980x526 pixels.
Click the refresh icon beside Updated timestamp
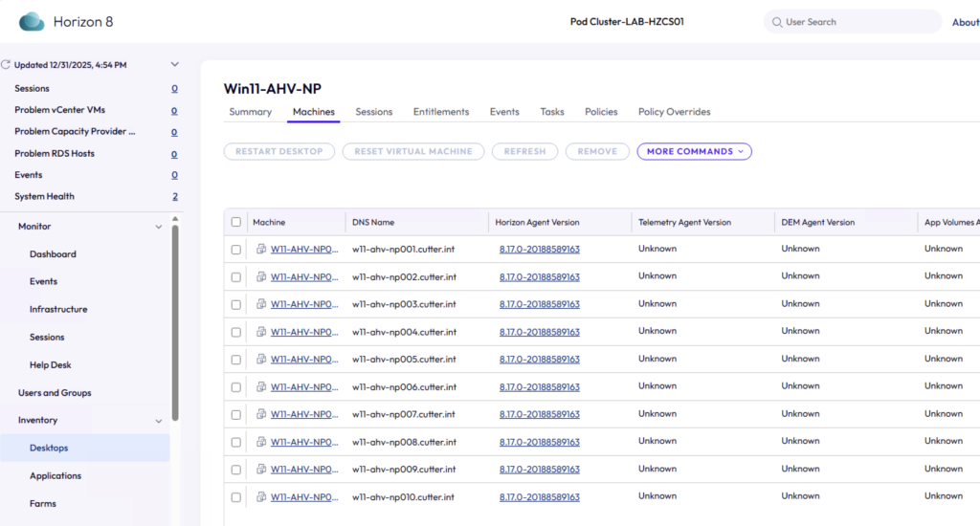click(x=6, y=65)
